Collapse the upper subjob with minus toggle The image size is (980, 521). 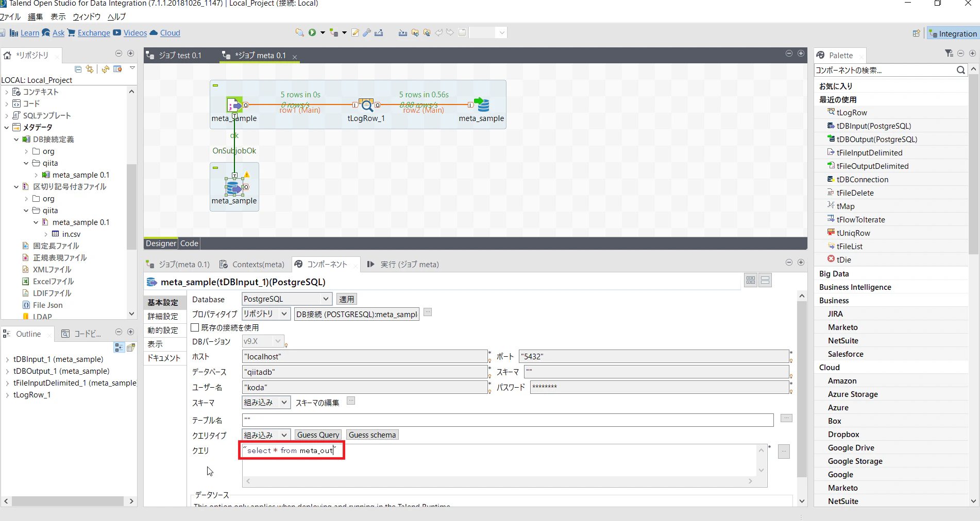tap(215, 85)
